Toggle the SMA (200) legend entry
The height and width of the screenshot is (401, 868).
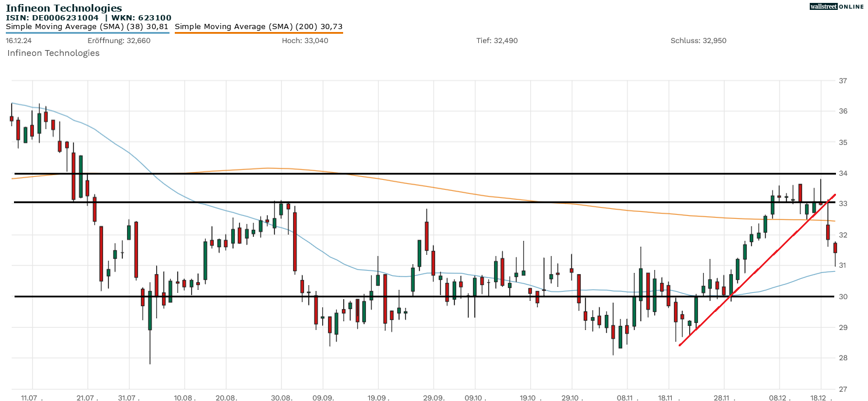(x=259, y=26)
